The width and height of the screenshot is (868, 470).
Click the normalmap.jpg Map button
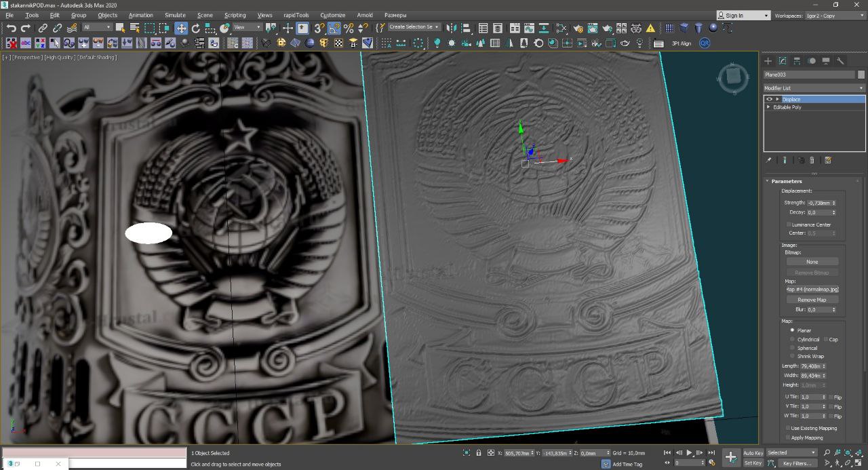[812, 290]
